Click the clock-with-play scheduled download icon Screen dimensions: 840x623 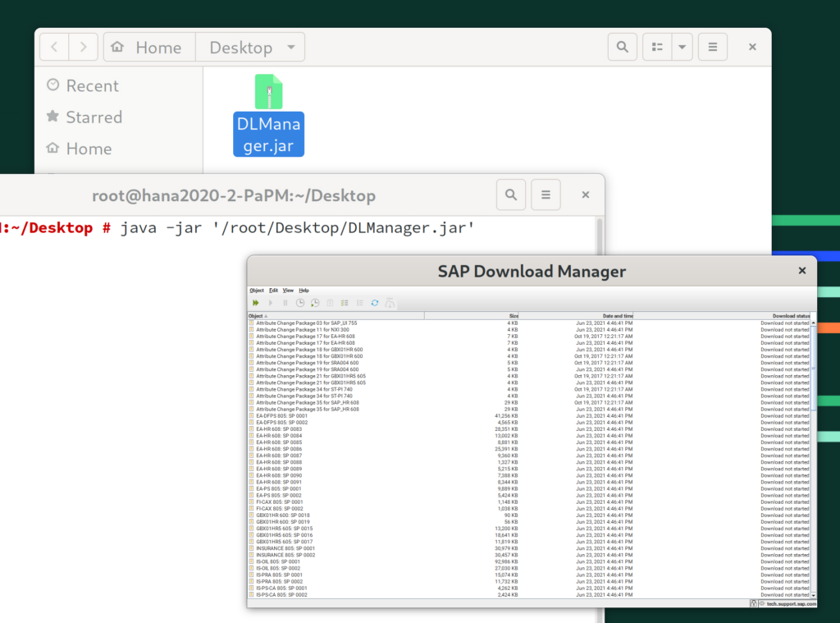click(315, 303)
